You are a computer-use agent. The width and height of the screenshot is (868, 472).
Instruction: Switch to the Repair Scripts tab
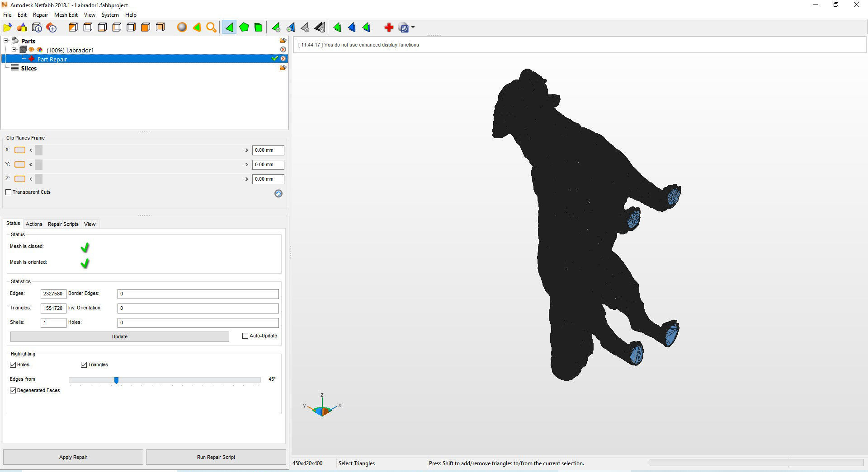click(x=63, y=224)
